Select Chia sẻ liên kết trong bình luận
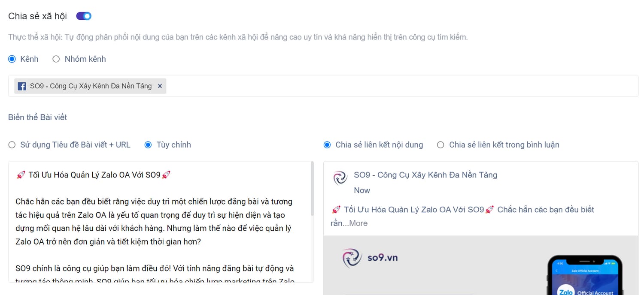This screenshot has height=295, width=644. point(440,145)
